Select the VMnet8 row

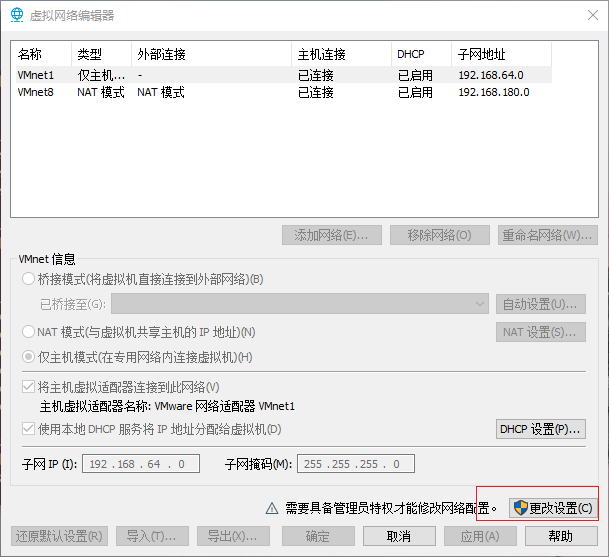click(284, 92)
